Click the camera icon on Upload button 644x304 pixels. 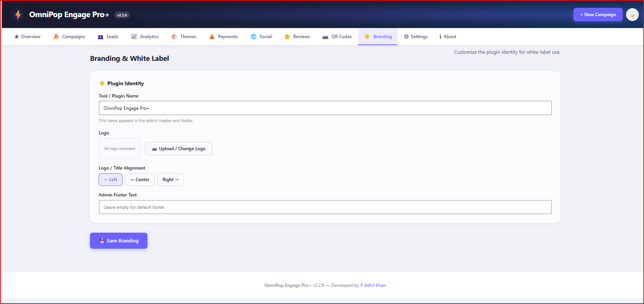click(155, 149)
